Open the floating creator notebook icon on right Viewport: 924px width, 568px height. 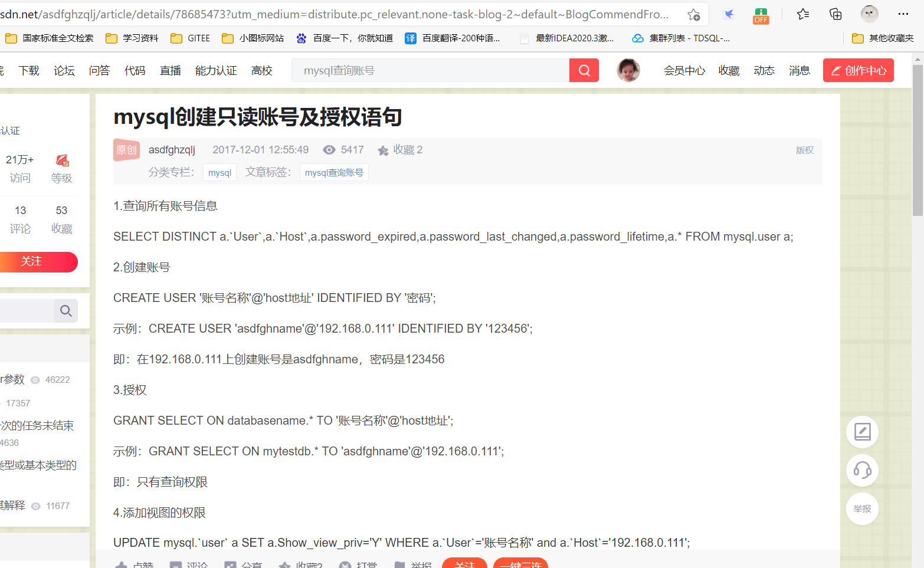coord(862,432)
